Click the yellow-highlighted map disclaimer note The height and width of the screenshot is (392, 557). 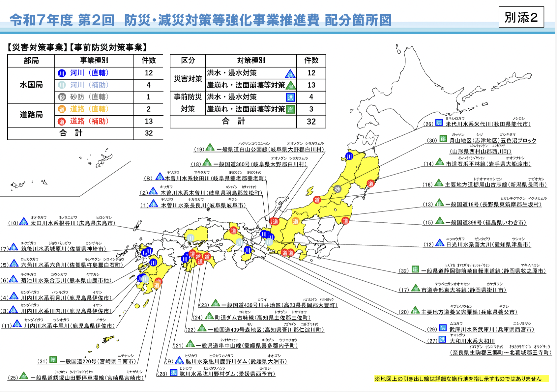(x=461, y=379)
